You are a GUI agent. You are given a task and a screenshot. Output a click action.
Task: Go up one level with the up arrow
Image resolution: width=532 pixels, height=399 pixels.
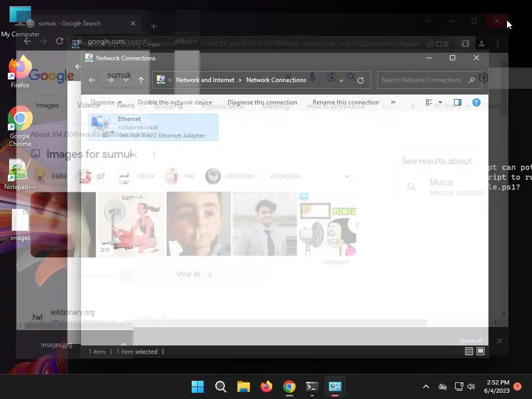click(141, 80)
